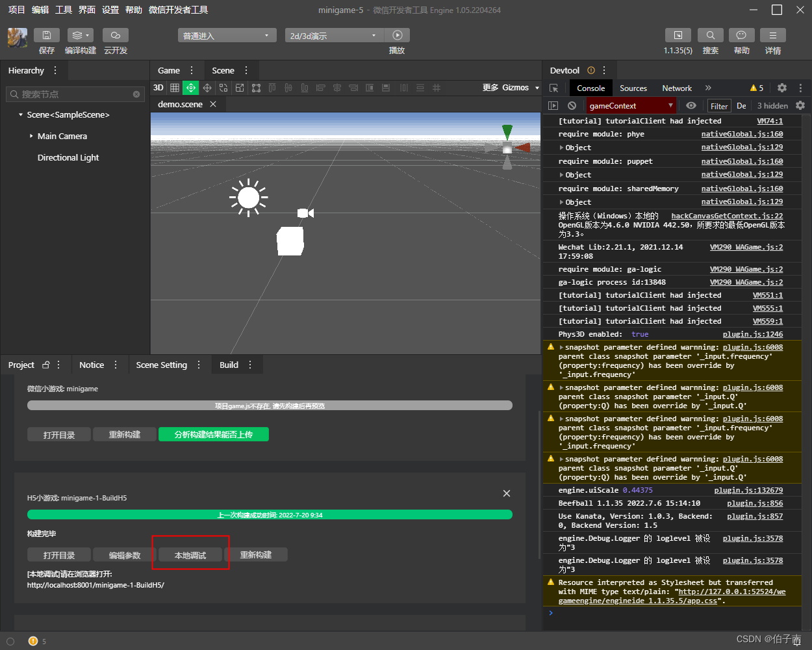Clear the console icon
This screenshot has width=812, height=650.
pos(572,105)
